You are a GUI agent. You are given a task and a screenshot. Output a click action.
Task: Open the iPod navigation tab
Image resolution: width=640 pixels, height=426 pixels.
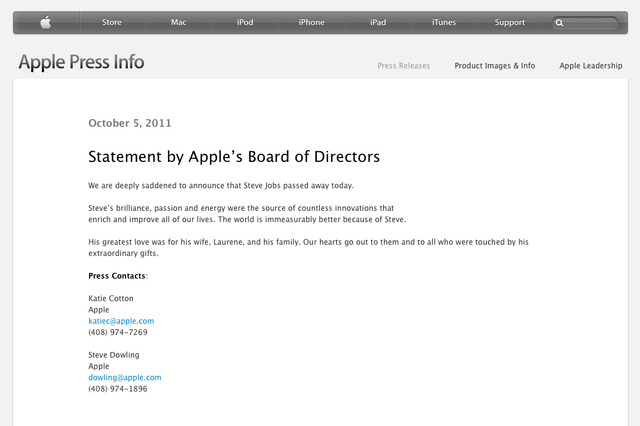point(245,22)
